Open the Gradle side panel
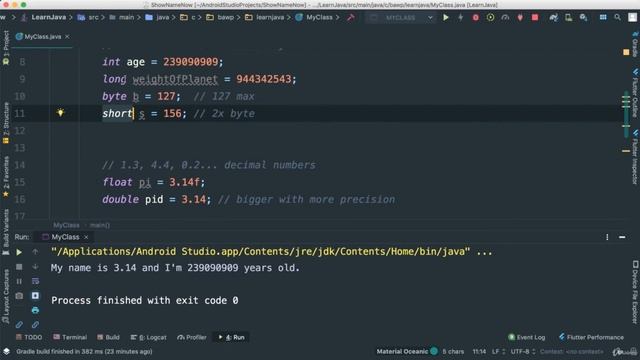This screenshot has height=360, width=640. [635, 44]
